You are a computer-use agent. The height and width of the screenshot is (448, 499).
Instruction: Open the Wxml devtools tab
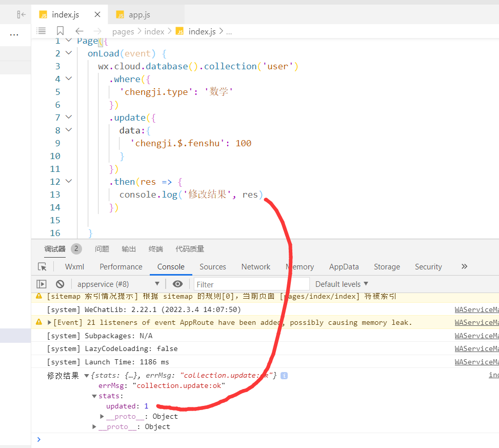pos(74,267)
